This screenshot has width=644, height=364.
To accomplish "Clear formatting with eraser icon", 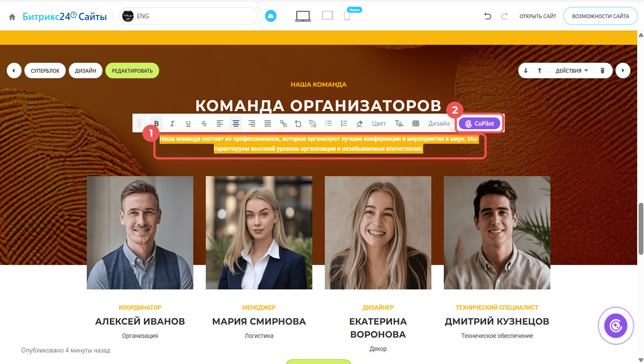I will [359, 123].
